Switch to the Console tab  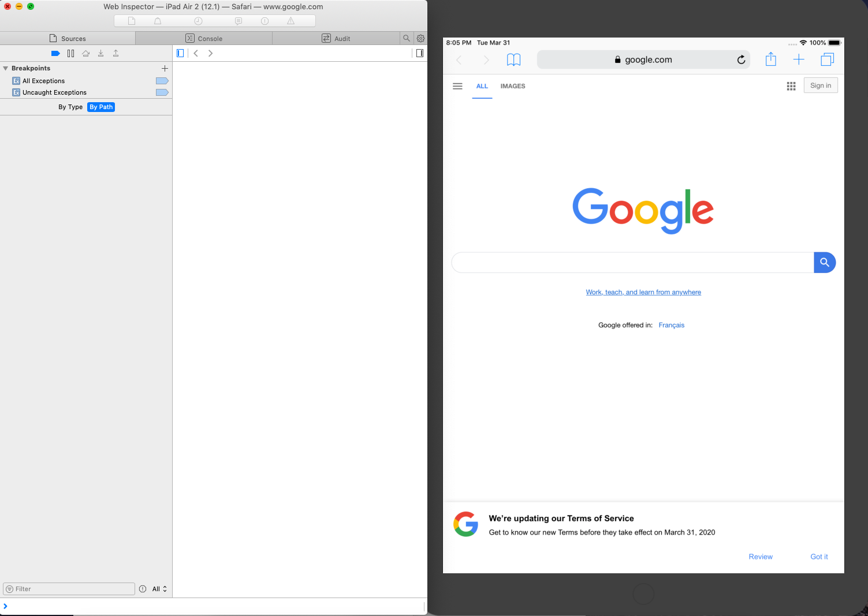pos(204,38)
